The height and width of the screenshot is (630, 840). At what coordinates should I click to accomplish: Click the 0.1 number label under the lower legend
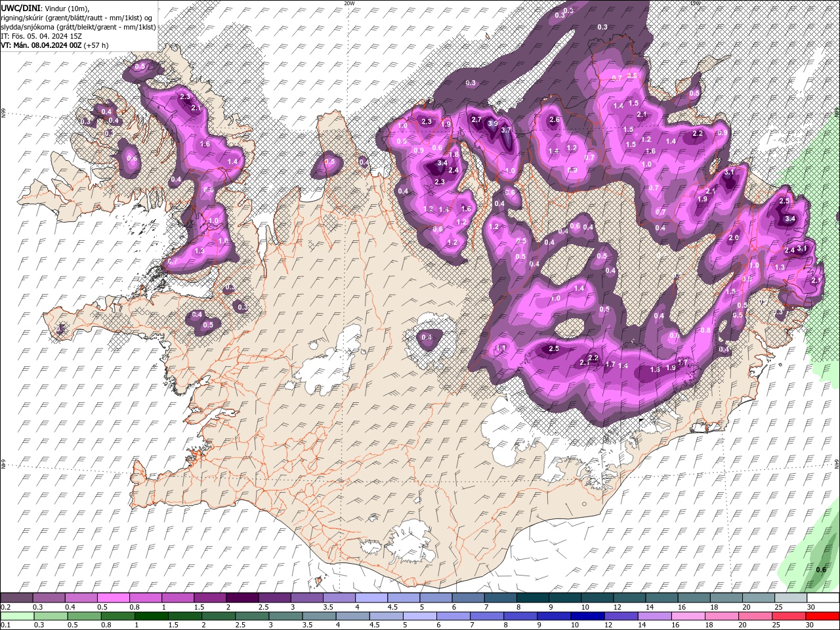[6, 625]
